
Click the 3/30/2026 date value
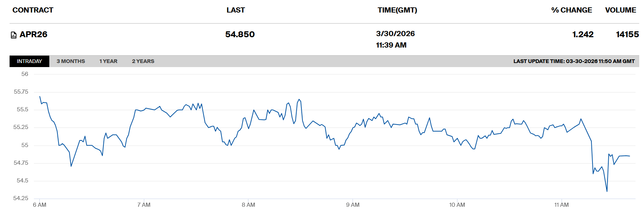pos(395,34)
